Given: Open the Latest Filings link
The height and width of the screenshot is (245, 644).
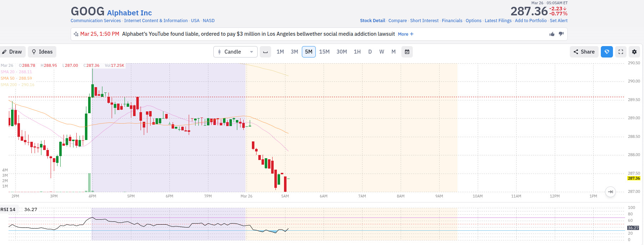Looking at the screenshot, I should click(x=498, y=21).
